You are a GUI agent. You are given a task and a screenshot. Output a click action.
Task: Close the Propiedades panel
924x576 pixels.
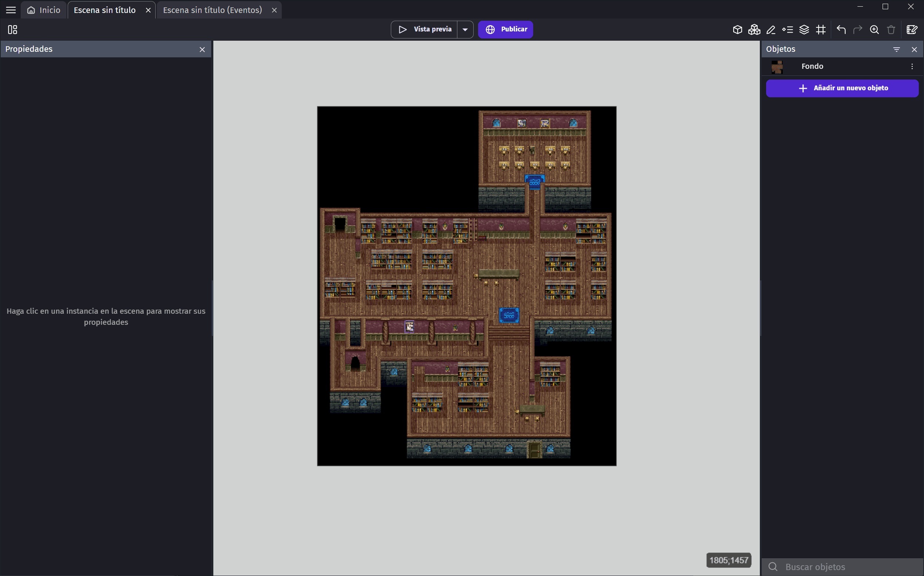coord(202,50)
